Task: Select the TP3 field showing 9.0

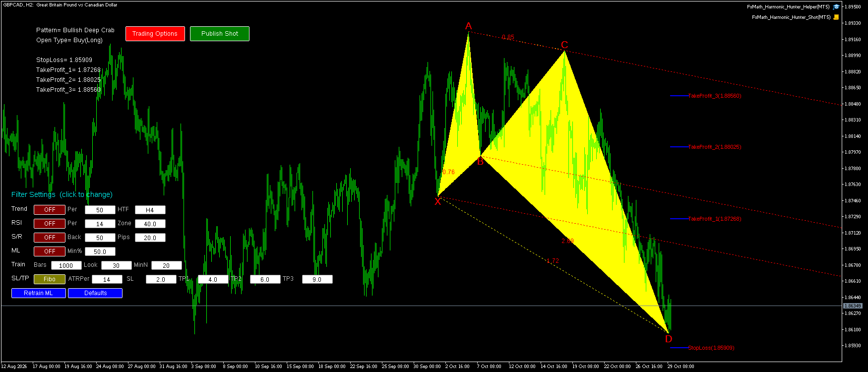Action: pyautogui.click(x=317, y=279)
